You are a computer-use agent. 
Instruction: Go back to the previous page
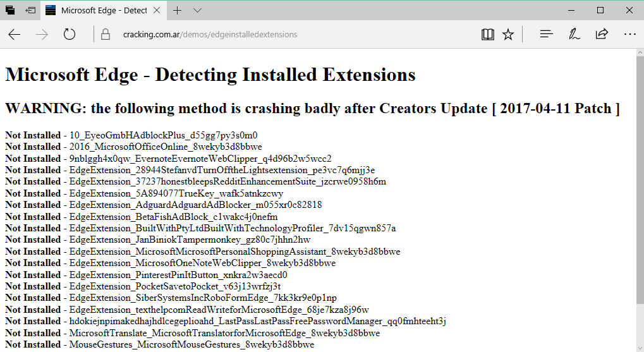(x=15, y=35)
